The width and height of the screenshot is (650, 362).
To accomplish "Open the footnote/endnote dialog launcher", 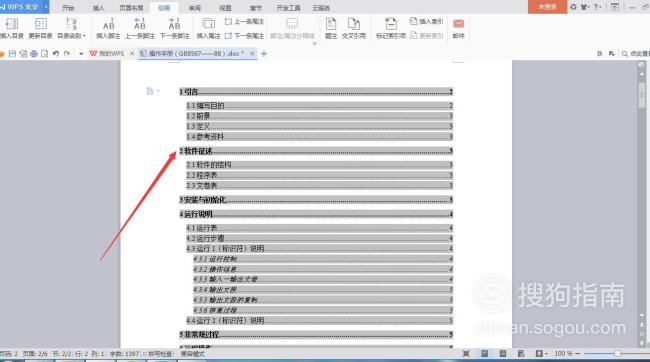I will pyautogui.click(x=314, y=44).
